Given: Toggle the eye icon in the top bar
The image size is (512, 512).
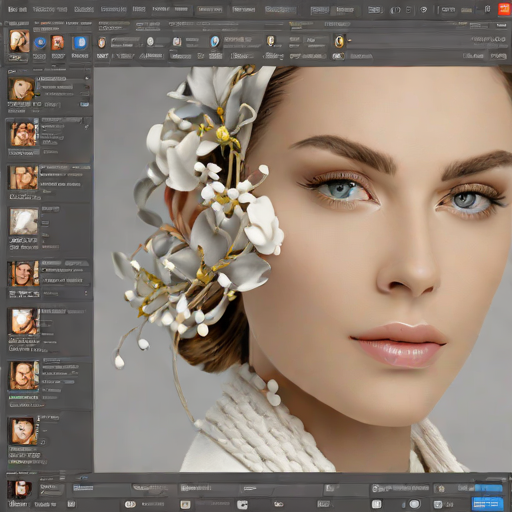Looking at the screenshot, I should point(424,10).
